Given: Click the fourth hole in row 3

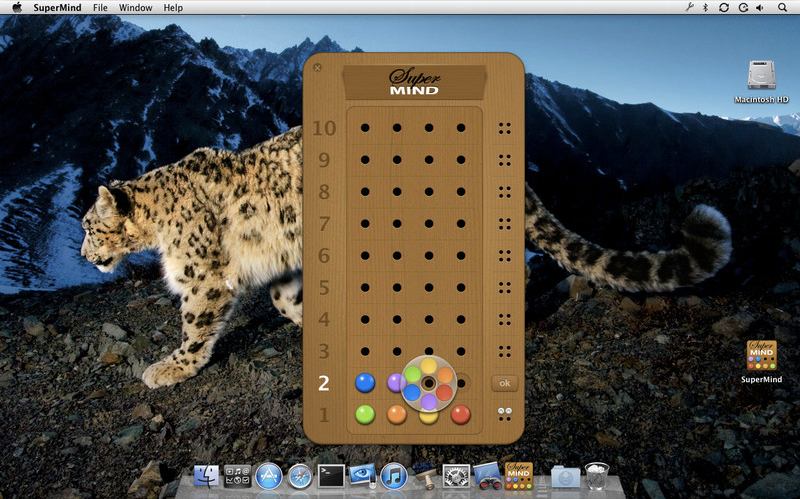Looking at the screenshot, I should tap(461, 351).
